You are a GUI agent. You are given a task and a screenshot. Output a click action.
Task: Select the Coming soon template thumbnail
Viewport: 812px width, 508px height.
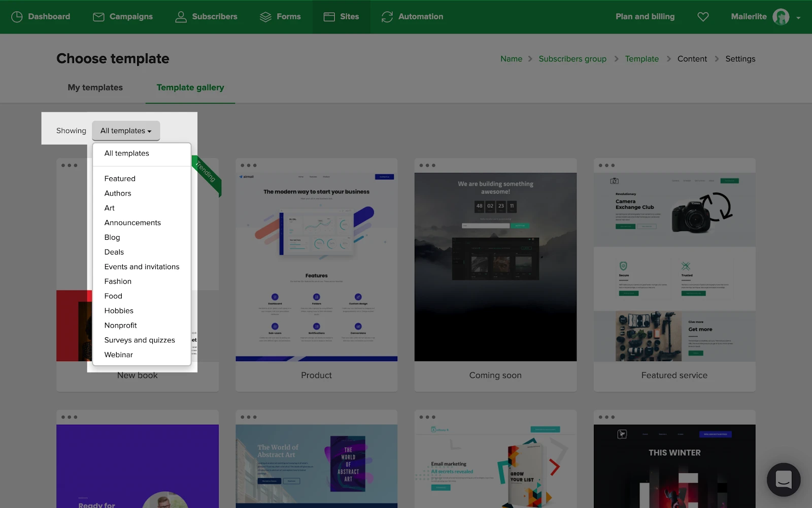pos(495,267)
